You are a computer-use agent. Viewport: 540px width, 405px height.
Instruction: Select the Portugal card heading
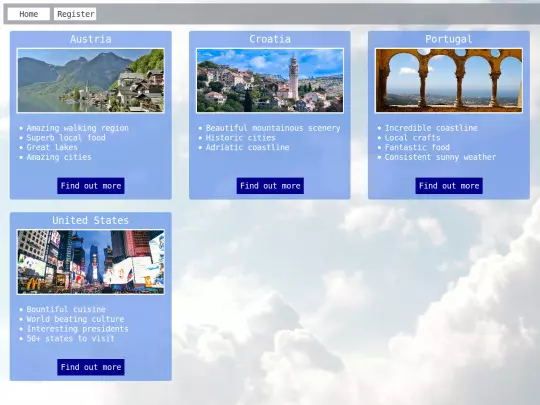pyautogui.click(x=449, y=39)
